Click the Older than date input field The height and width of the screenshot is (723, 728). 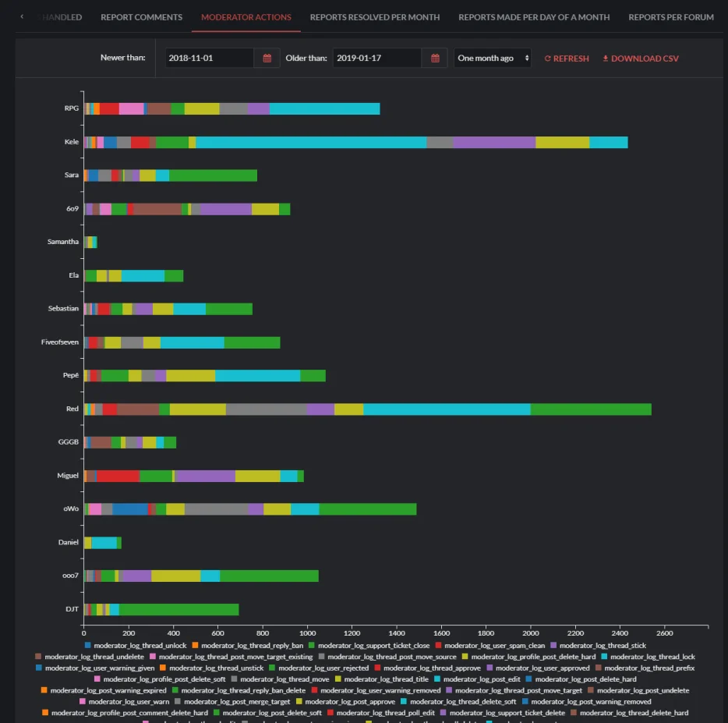[x=377, y=58]
